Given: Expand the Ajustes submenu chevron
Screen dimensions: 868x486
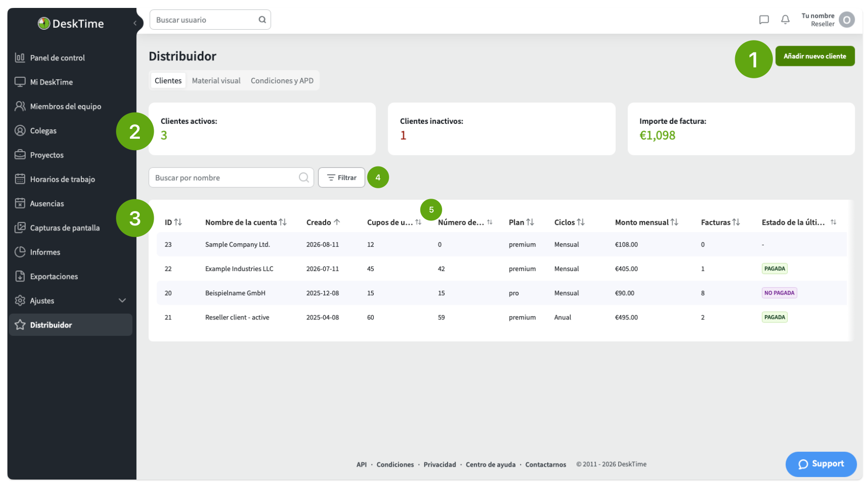Looking at the screenshot, I should [x=122, y=300].
